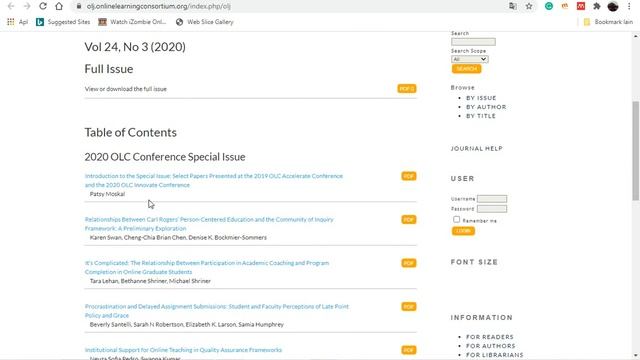Open the Watch iZombie bookmark
The width and height of the screenshot is (640, 360).
132,22
